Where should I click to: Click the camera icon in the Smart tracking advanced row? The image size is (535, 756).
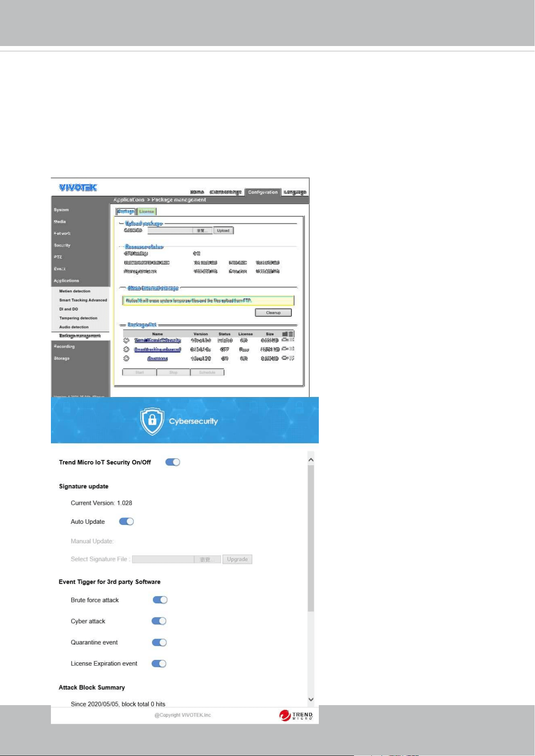[285, 349]
